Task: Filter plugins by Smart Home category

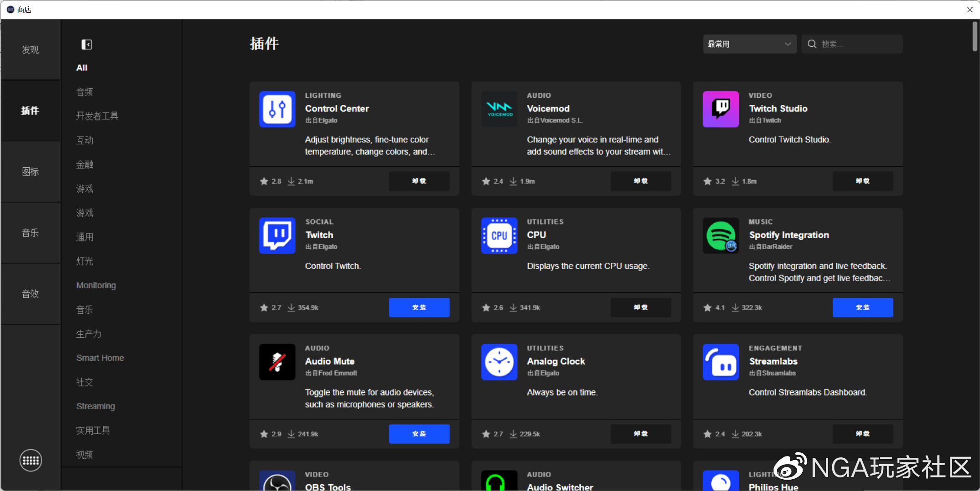Action: (x=100, y=358)
